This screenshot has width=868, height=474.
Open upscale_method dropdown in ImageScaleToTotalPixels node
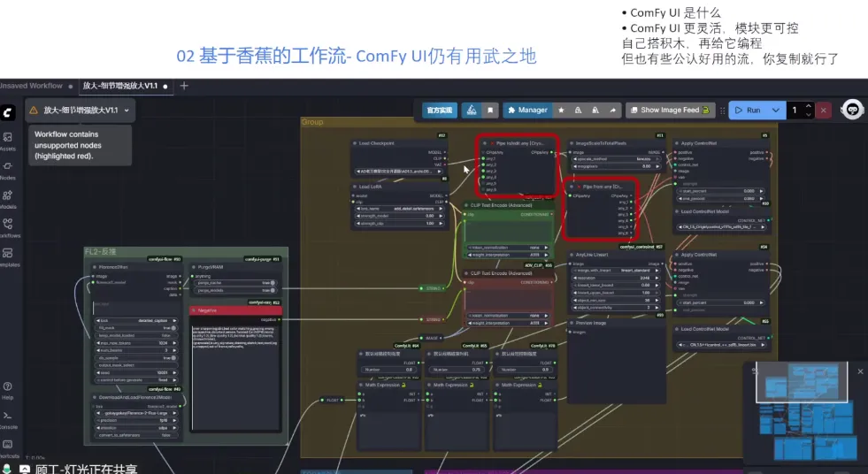616,159
